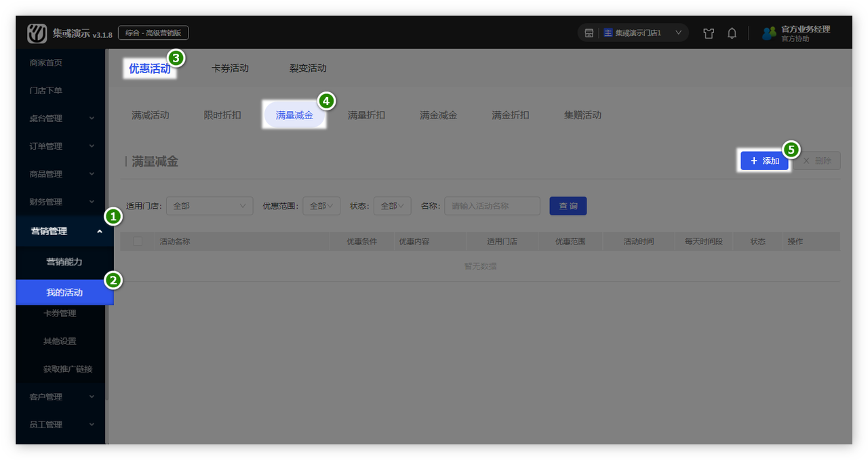868x460 pixels.
Task: Expand 桌台管理 menu
Action: click(x=60, y=118)
